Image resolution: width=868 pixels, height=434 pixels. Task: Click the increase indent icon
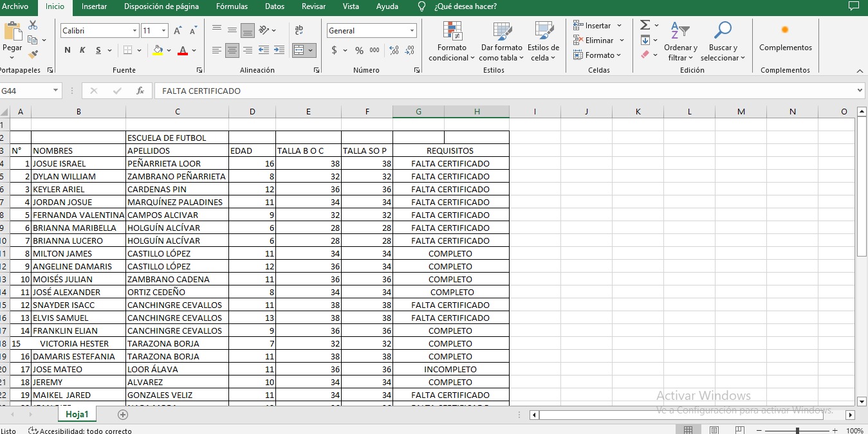tap(279, 50)
